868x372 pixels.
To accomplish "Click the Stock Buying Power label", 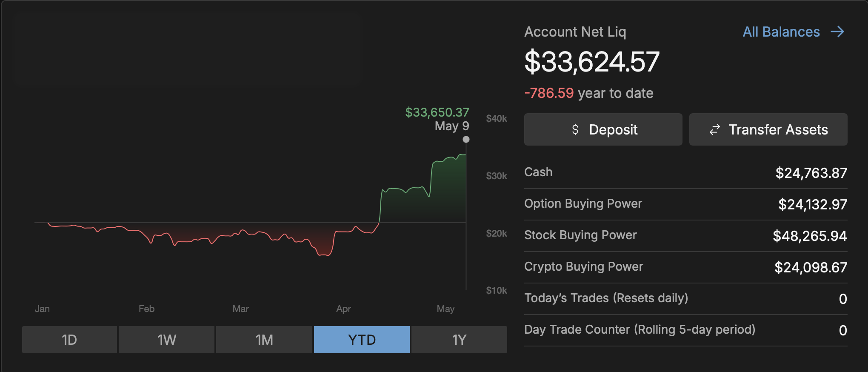I will click(x=580, y=235).
